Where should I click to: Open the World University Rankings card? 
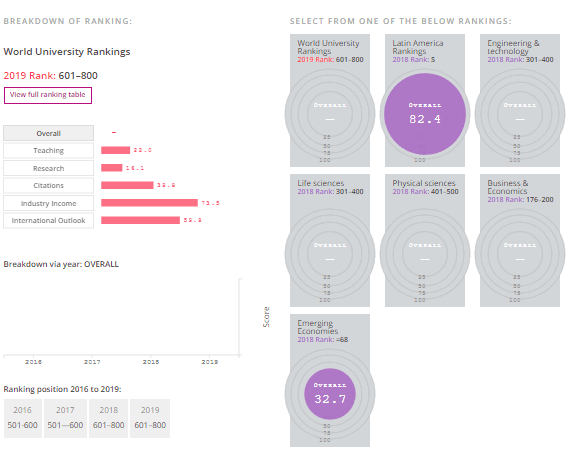click(x=330, y=100)
